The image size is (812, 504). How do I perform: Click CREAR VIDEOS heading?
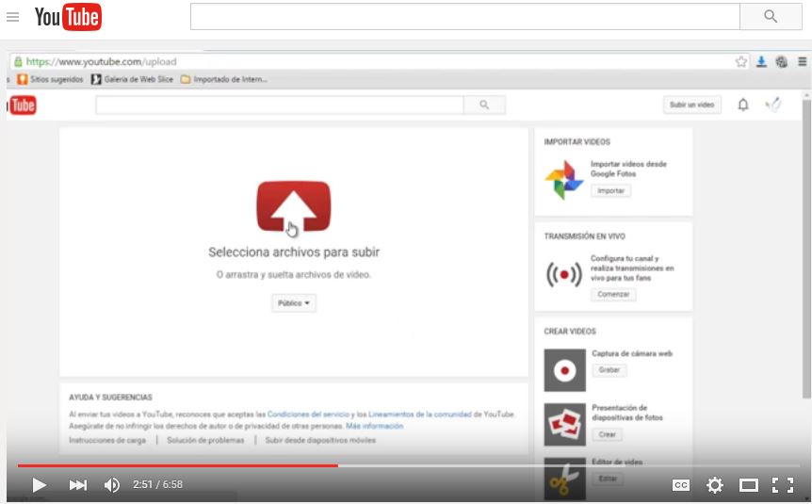point(570,331)
